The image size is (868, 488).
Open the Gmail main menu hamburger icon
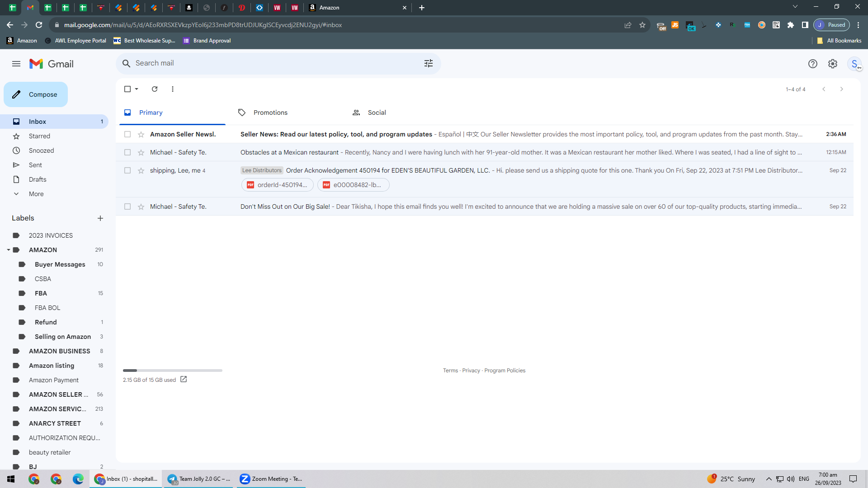(x=16, y=64)
